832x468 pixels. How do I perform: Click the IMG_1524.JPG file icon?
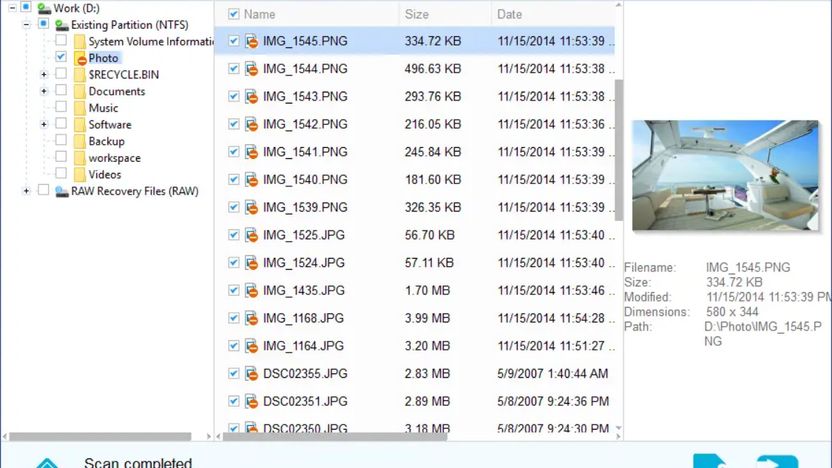tap(252, 263)
